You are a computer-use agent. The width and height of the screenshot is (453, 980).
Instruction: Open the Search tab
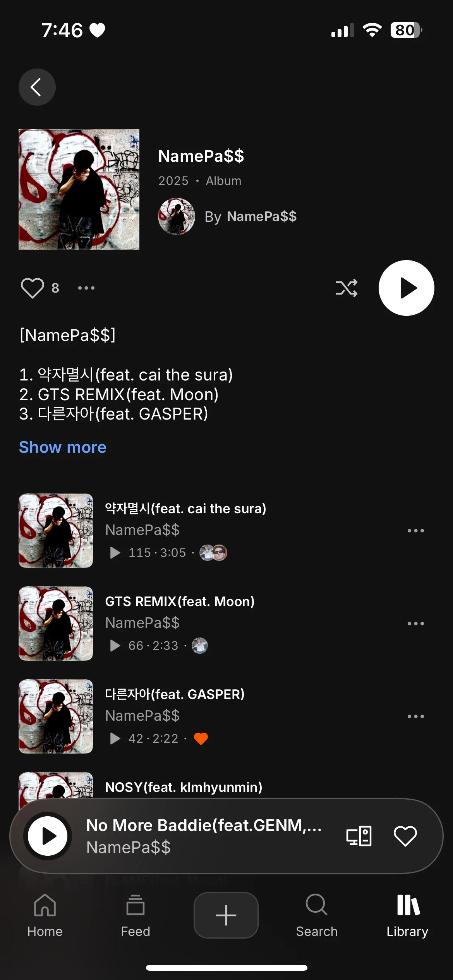317,916
